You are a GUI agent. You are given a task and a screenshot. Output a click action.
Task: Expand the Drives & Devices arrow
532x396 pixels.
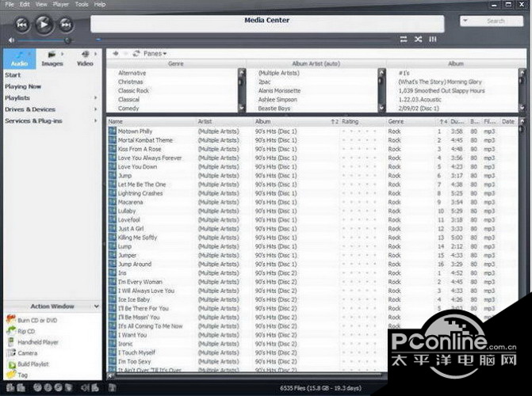[96, 109]
